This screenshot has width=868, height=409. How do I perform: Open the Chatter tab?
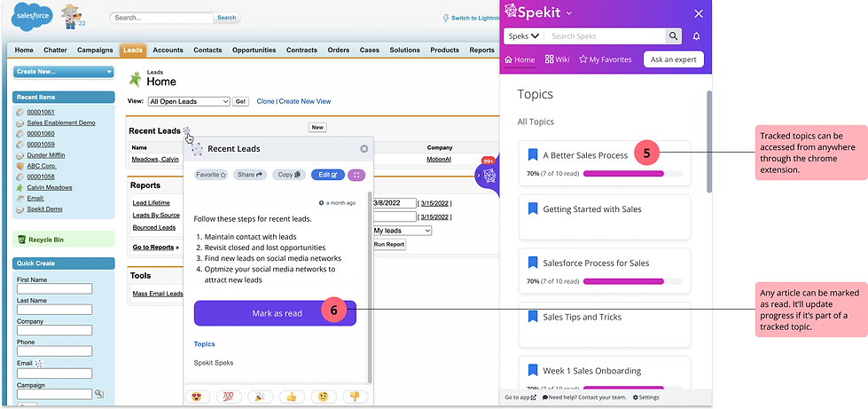(x=55, y=50)
